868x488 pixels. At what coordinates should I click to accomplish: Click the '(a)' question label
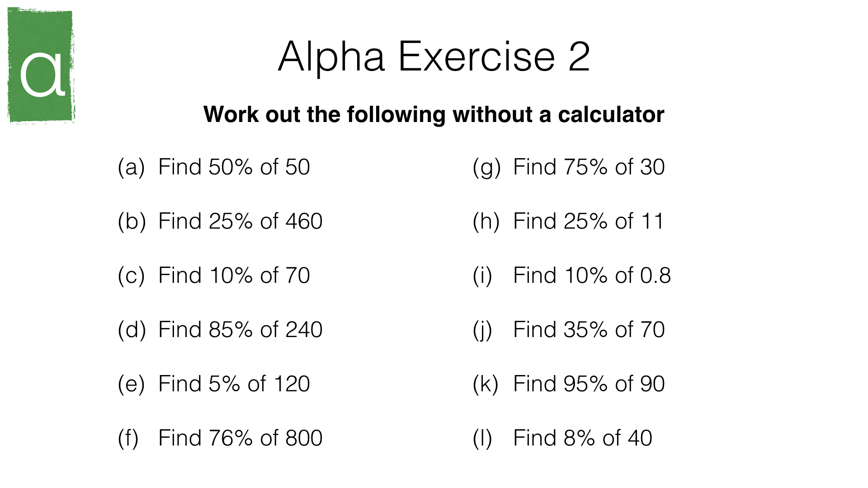tap(131, 167)
